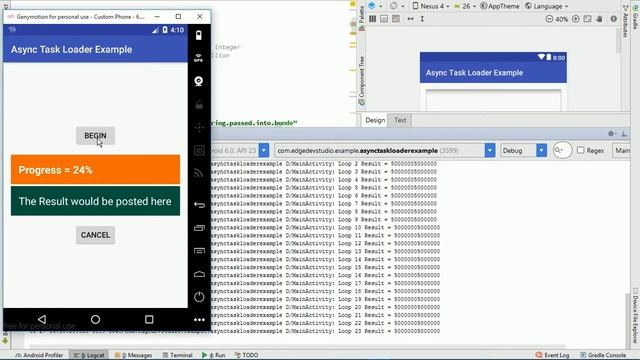Open Genymotion GPS widget

click(199, 58)
